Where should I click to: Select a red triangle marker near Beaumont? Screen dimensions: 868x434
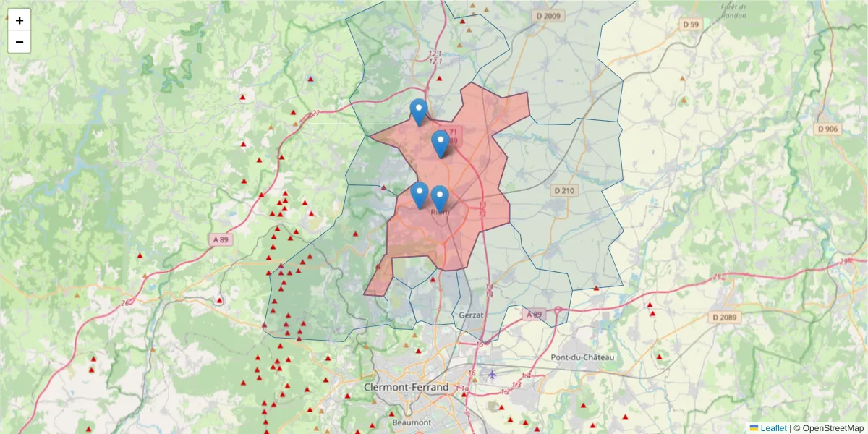coord(391,414)
